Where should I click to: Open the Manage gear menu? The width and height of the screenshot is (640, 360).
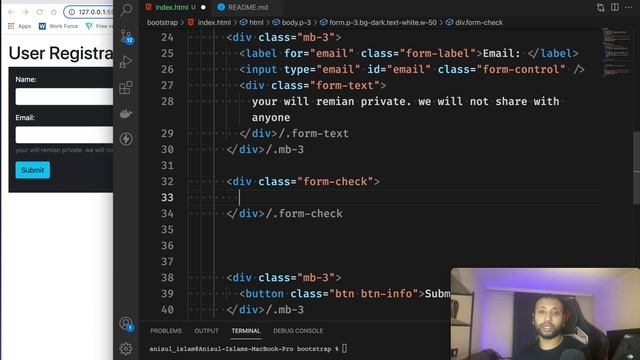point(126,348)
